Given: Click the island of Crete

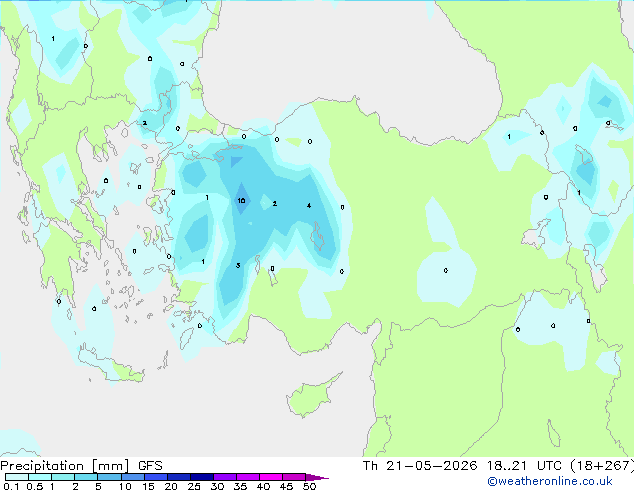Looking at the screenshot, I should pos(110,364).
